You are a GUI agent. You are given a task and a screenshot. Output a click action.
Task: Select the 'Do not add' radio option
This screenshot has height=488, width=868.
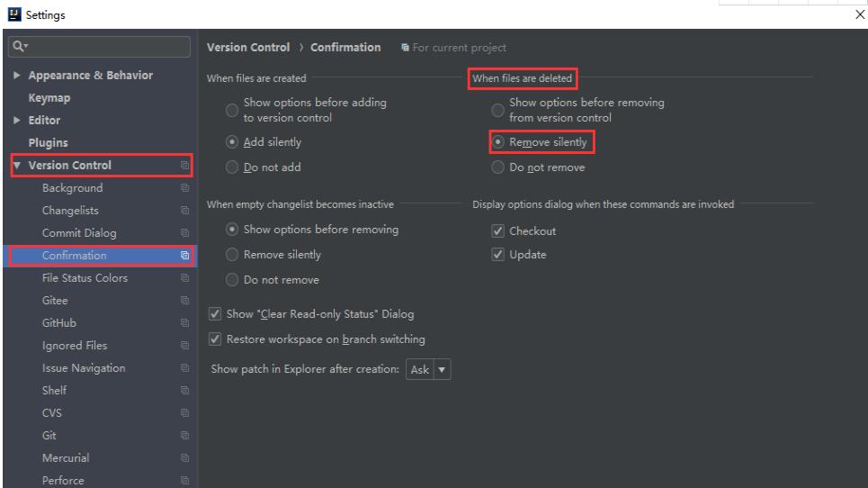pos(231,167)
